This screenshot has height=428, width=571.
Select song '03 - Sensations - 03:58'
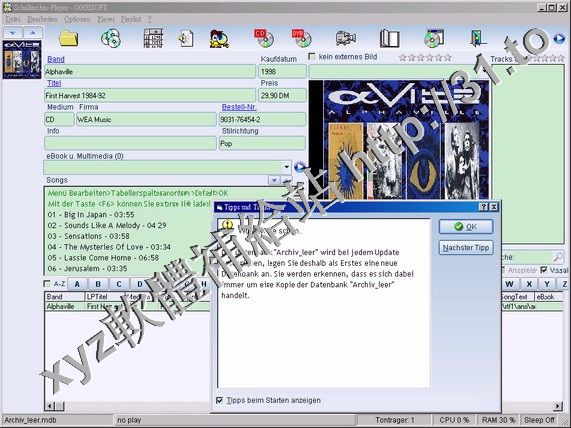click(88, 236)
